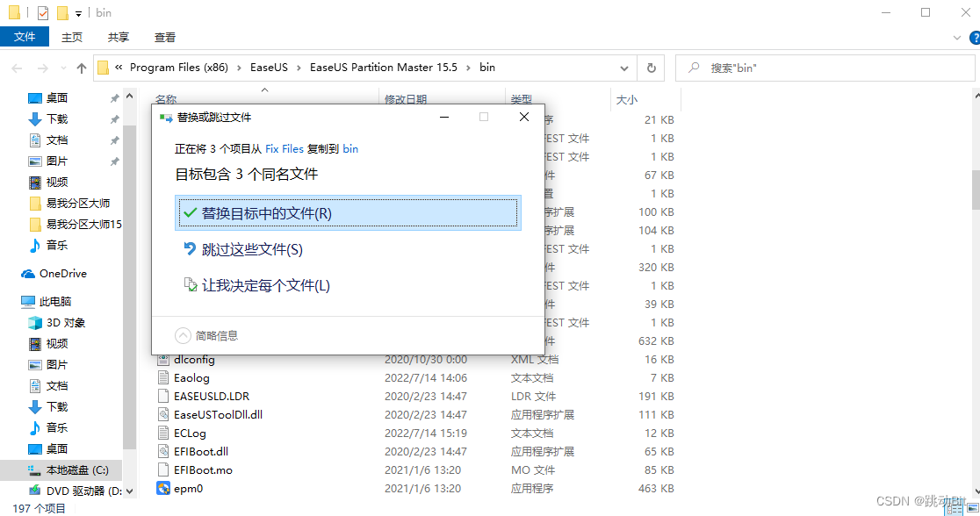Switch to the 共享 ribbon tab

[119, 38]
